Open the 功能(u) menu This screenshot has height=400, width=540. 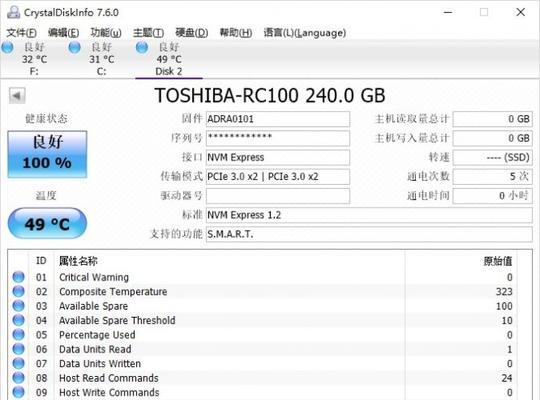click(106, 33)
